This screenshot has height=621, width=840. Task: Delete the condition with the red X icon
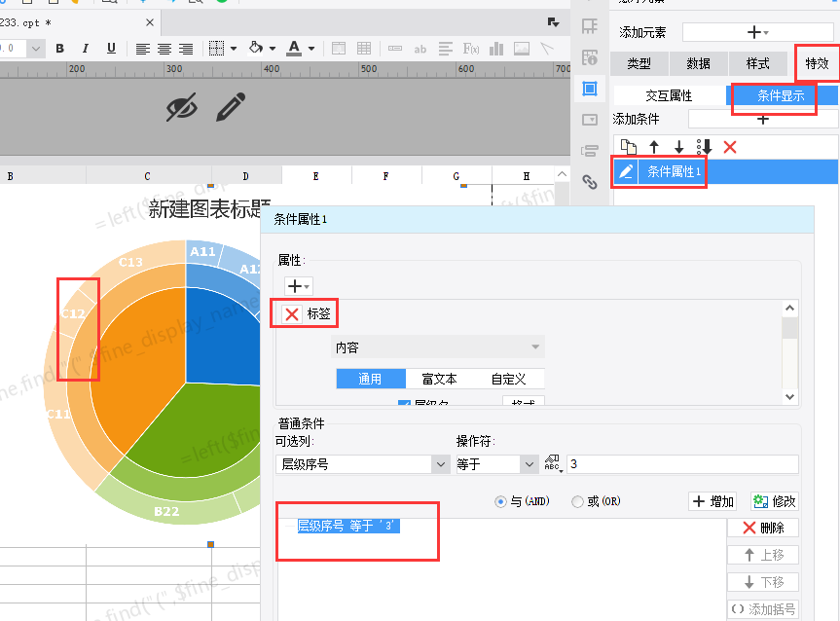click(730, 147)
